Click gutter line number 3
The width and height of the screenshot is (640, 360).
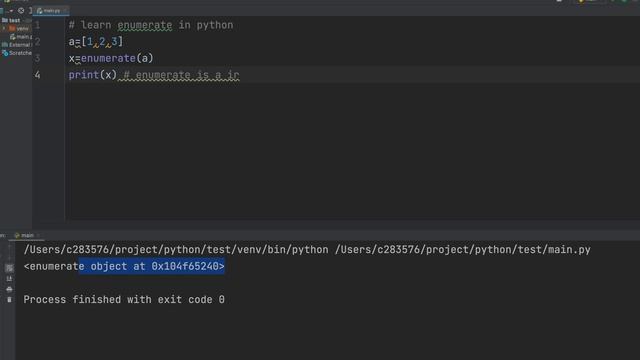click(x=38, y=58)
